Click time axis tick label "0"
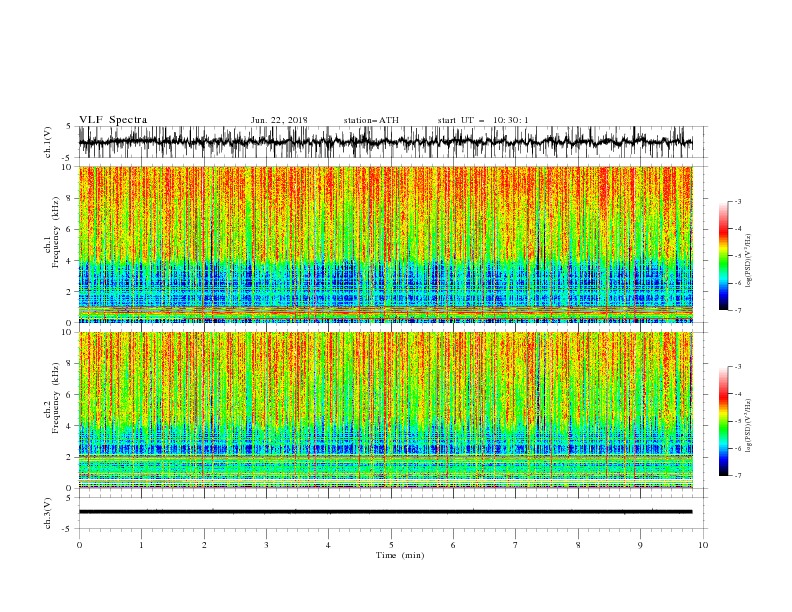This screenshot has width=792, height=612. pos(79,545)
